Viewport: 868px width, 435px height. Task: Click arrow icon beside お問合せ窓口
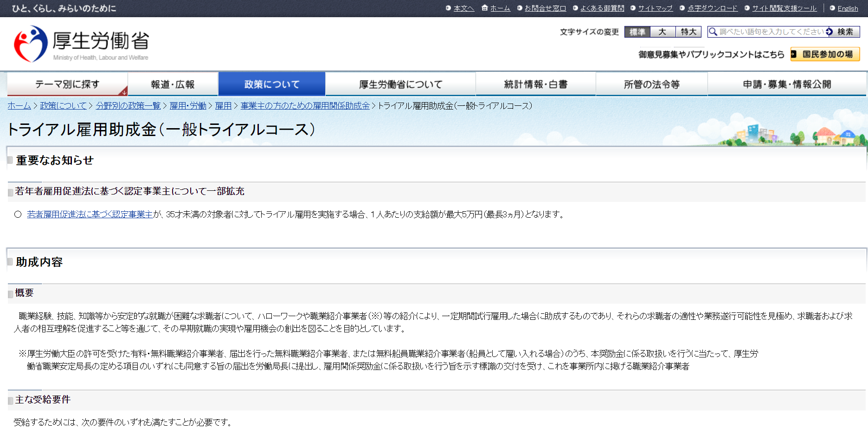520,8
